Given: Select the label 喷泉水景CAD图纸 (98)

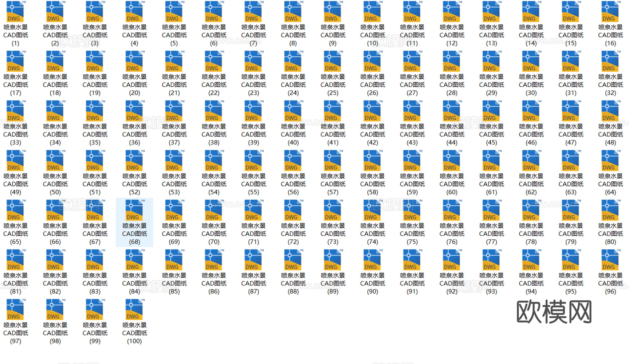Looking at the screenshot, I should coord(55,333).
